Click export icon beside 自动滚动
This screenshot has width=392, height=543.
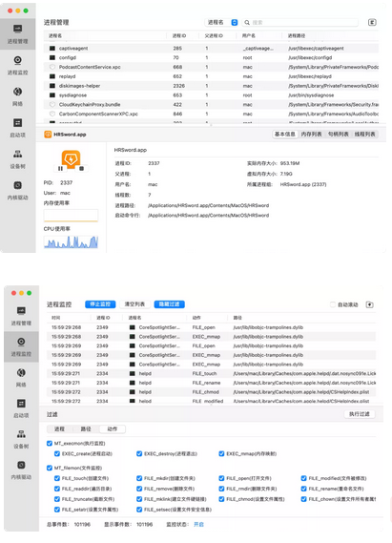(x=369, y=304)
